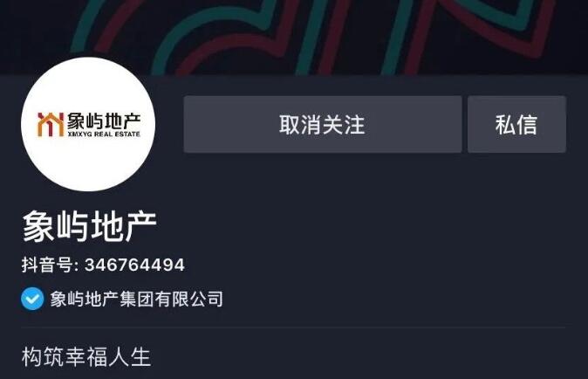Image resolution: width=588 pixels, height=379 pixels.
Task: Click the blue verified checkmark badge
Action: (x=32, y=299)
